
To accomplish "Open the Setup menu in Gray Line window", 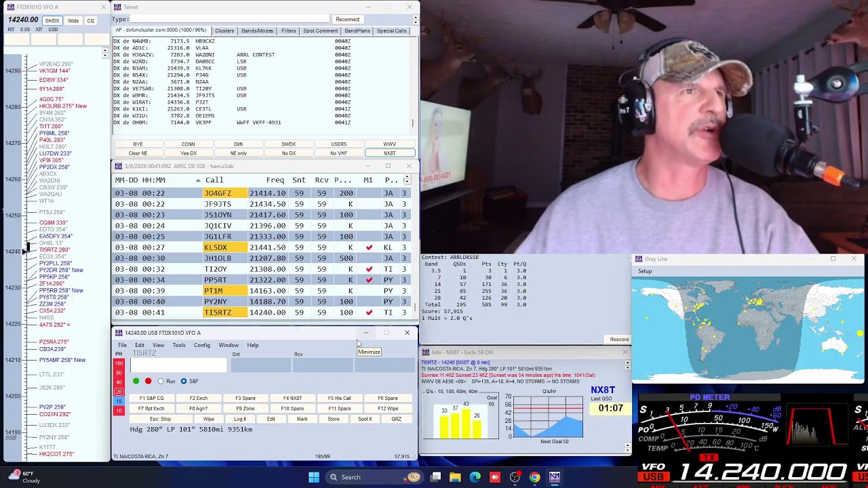I will pos(645,272).
